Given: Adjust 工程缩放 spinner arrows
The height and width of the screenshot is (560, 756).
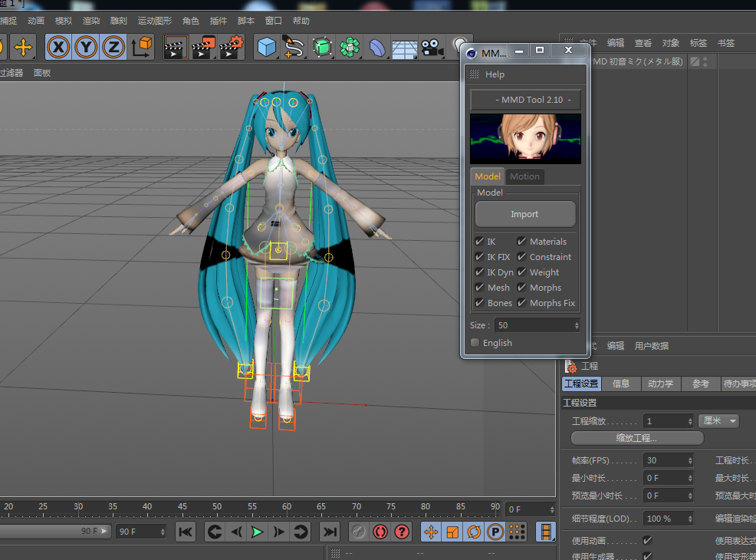Looking at the screenshot, I should click(x=690, y=422).
